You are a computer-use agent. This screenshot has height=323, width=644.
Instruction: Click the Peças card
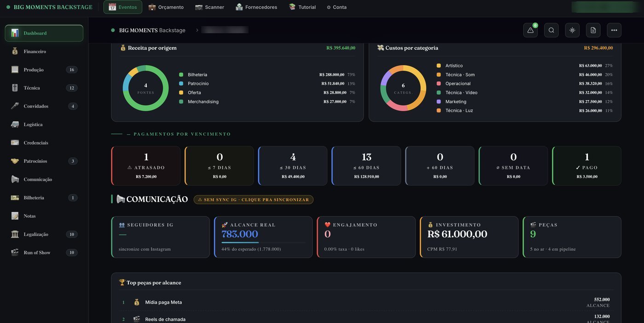tap(572, 237)
